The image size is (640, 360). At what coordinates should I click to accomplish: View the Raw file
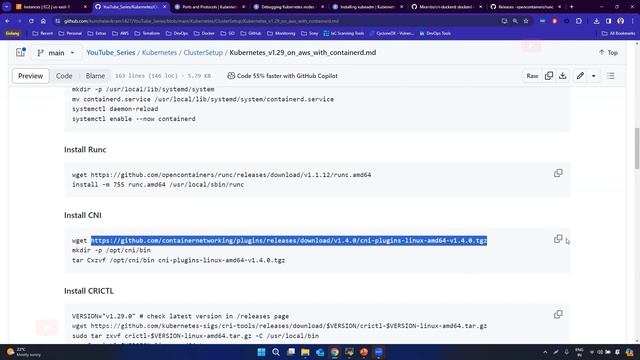tap(532, 76)
